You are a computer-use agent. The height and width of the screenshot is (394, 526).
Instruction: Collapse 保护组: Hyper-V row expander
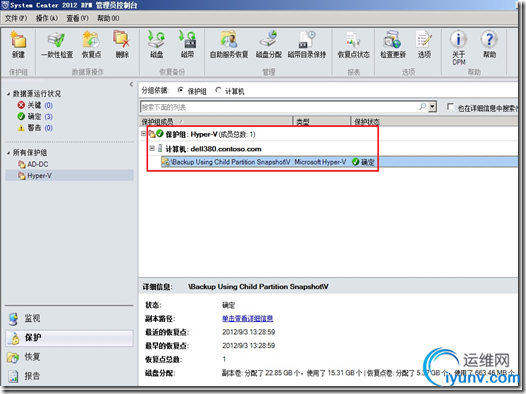pos(144,134)
